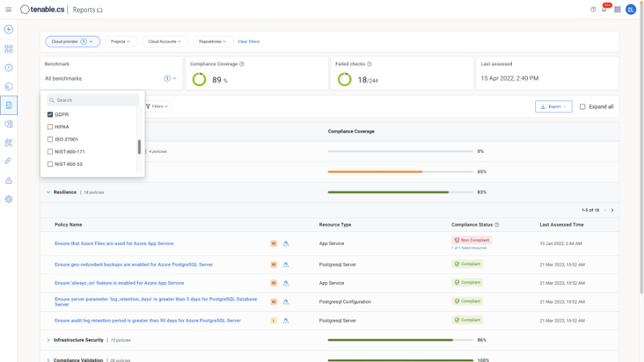Open the settings gear in sidebar

tap(9, 200)
